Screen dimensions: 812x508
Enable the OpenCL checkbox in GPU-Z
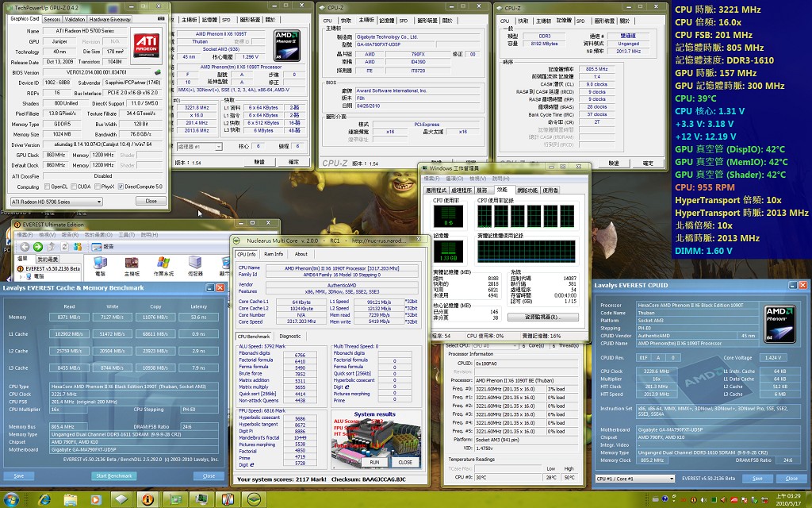(x=47, y=187)
